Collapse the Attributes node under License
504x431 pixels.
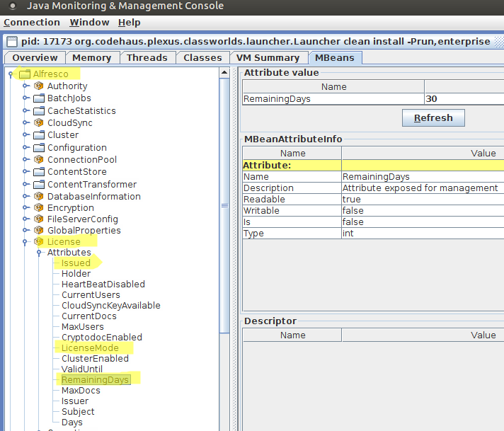click(x=39, y=253)
